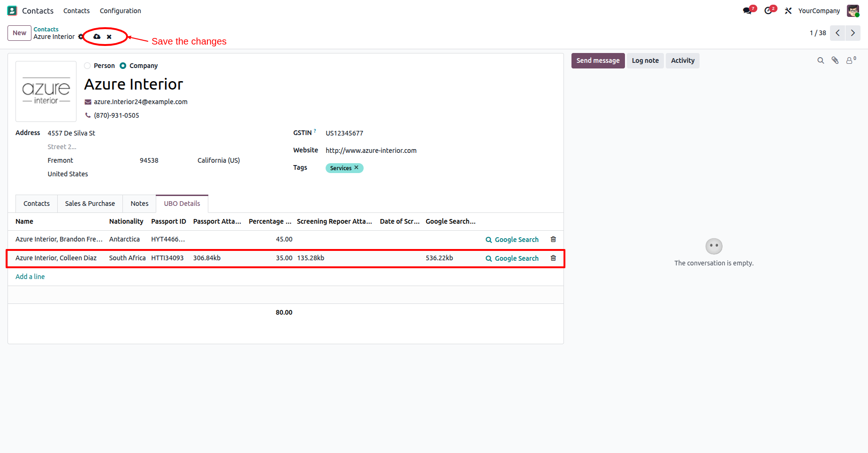868x453 pixels.
Task: Click the Azure Interior logo image
Action: click(46, 91)
